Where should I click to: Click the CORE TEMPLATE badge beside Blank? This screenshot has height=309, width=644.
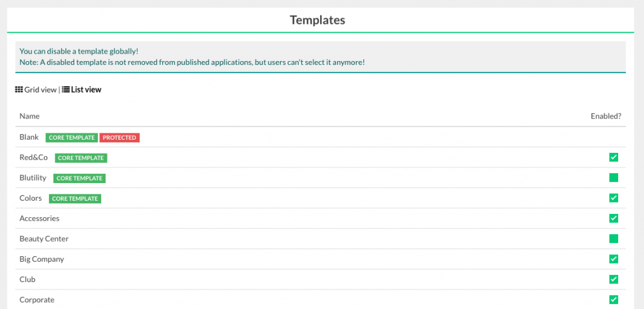coord(72,137)
